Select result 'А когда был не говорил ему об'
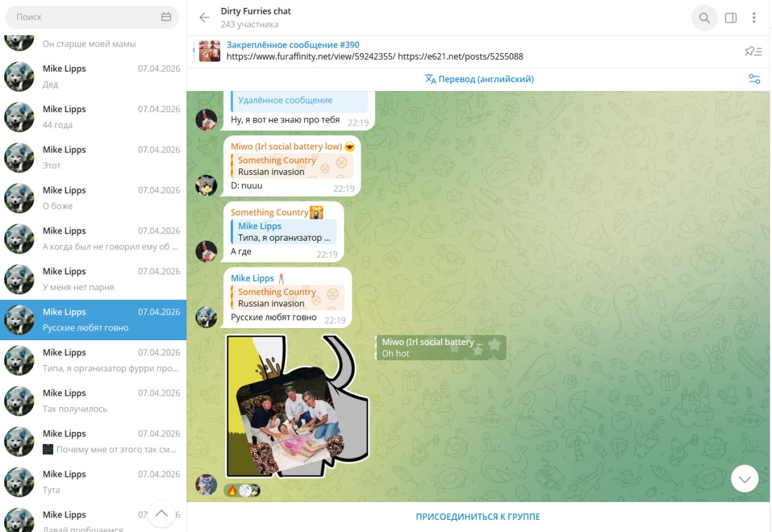Screen dimensions: 772x532 (93, 238)
